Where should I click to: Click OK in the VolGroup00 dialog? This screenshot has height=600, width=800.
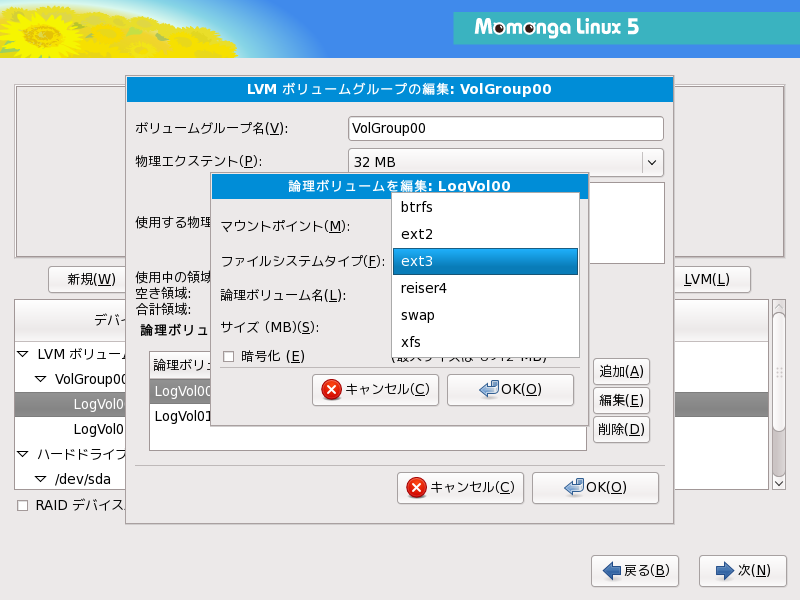[x=595, y=488]
